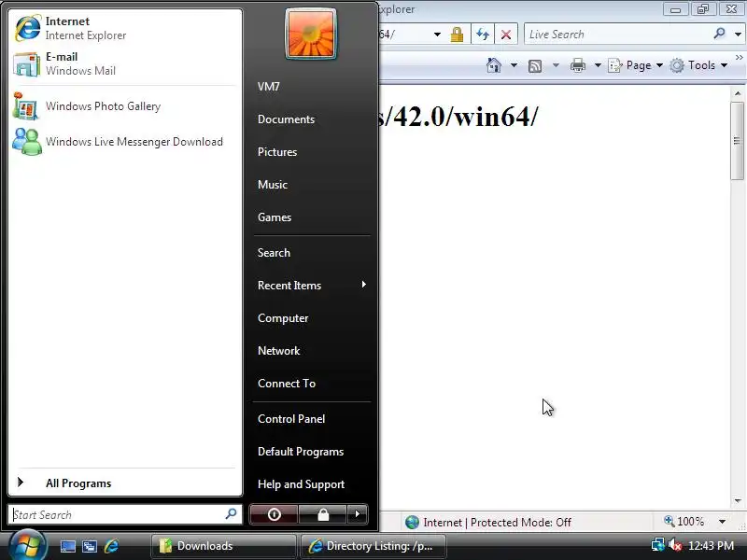Launch Internet Explorer from quick launch
747x560 pixels.
111,546
